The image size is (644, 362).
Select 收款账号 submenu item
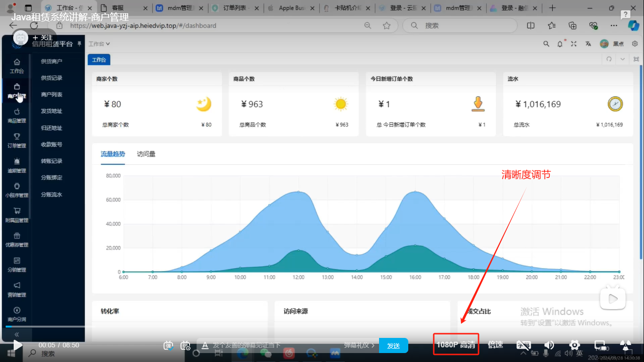coord(51,144)
